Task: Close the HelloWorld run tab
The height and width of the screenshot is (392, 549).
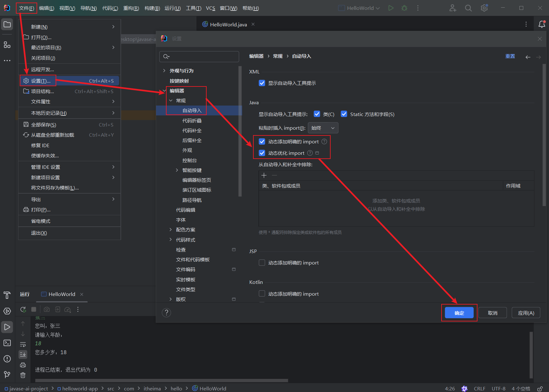Action: 82,294
